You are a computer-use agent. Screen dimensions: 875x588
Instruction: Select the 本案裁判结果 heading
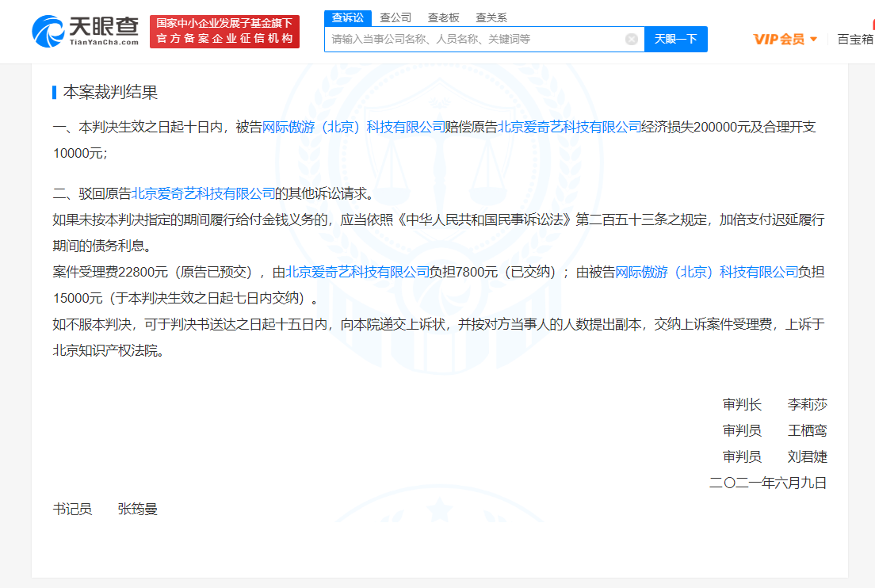coord(110,92)
